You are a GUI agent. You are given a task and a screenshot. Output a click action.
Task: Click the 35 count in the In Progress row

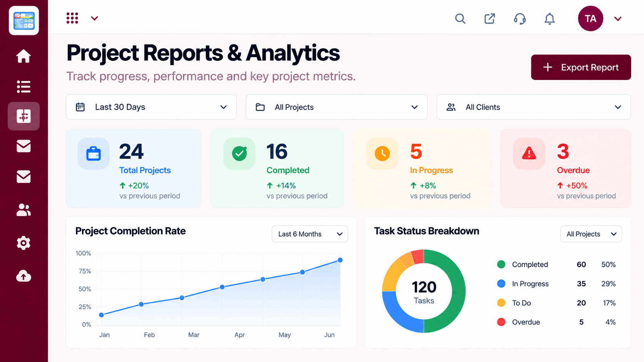tap(581, 284)
